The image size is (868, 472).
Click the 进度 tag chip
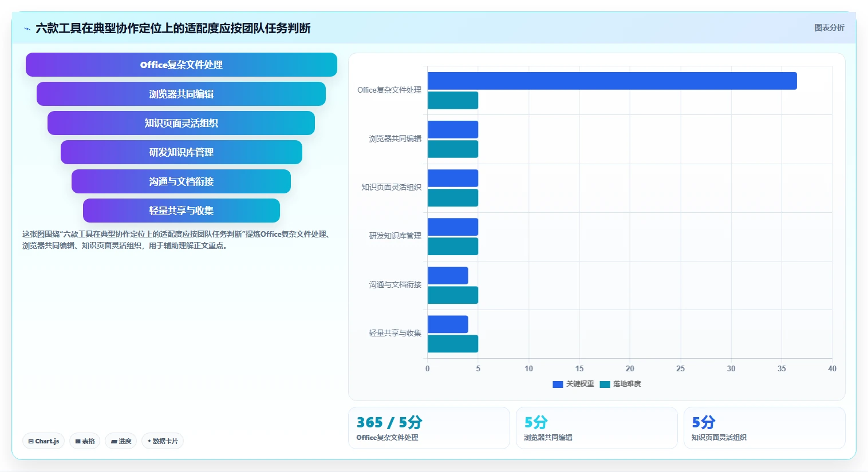point(121,441)
